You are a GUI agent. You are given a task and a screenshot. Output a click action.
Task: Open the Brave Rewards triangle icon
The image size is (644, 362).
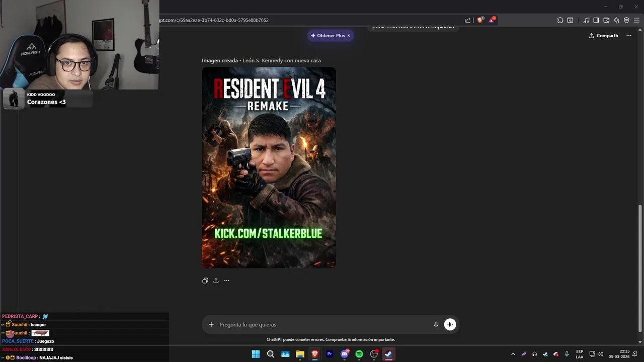click(x=492, y=20)
